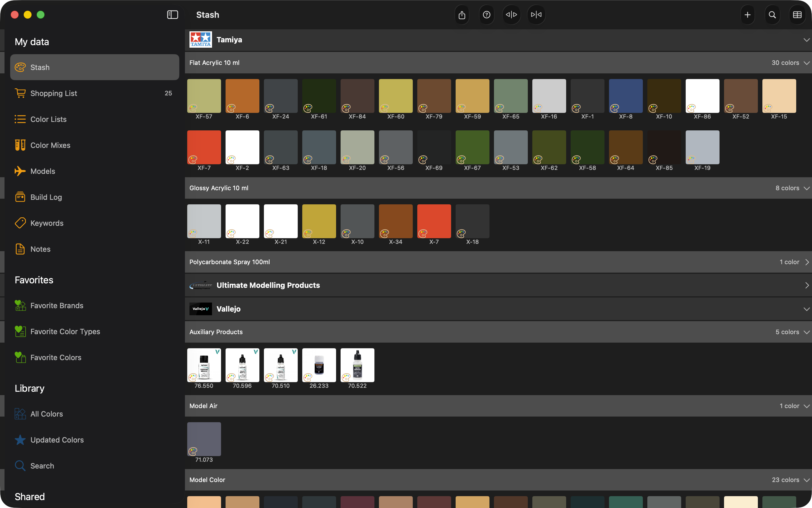Select the XF-2 white swatch
This screenshot has width=812, height=508.
[x=242, y=147]
